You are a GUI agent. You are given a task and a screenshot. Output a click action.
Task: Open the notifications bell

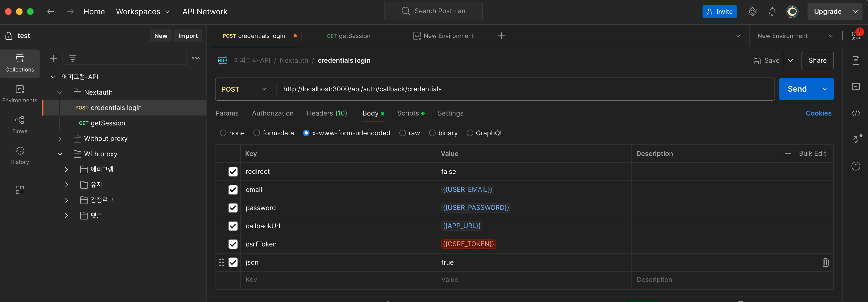[772, 12]
